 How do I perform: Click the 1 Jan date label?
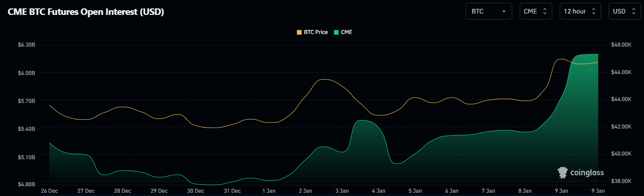(x=269, y=191)
